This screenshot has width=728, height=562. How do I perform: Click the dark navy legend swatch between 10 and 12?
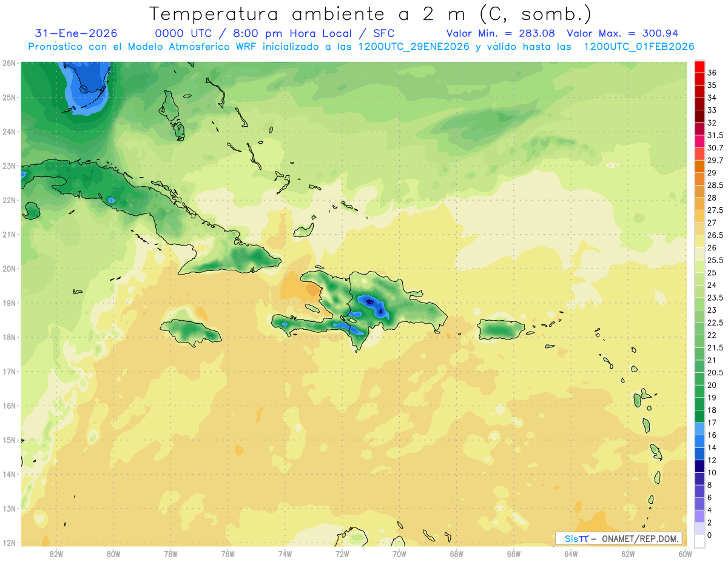tap(699, 466)
